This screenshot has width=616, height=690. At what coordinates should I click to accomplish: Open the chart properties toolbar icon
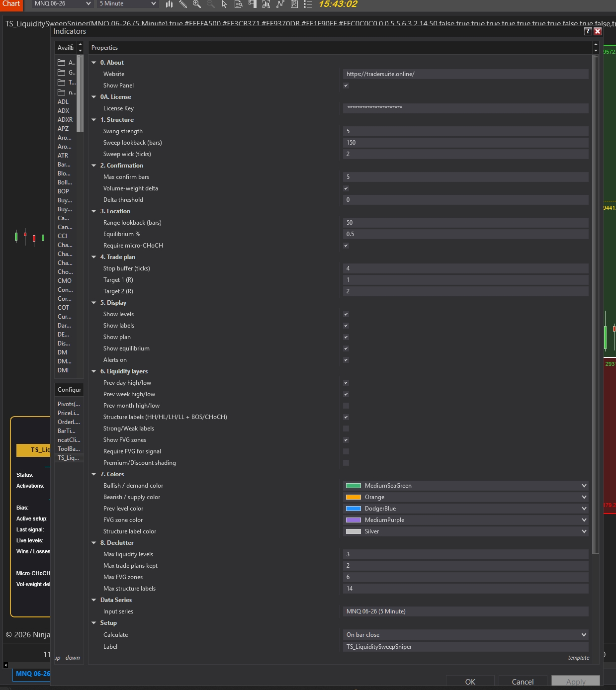click(294, 4)
